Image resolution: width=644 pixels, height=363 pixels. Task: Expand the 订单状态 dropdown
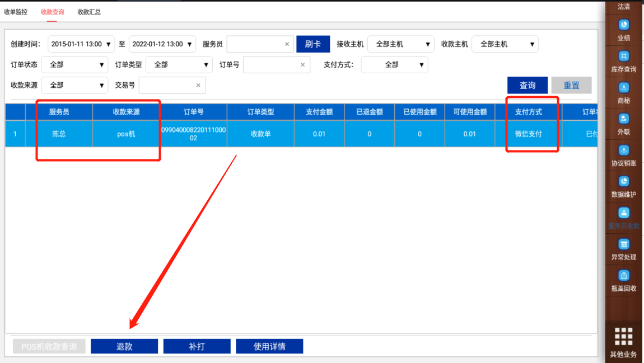click(x=74, y=65)
